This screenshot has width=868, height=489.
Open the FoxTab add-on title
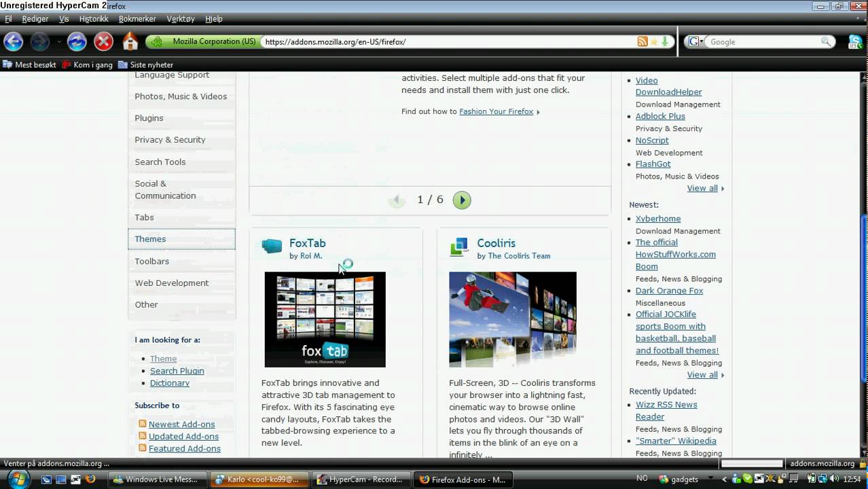click(307, 242)
